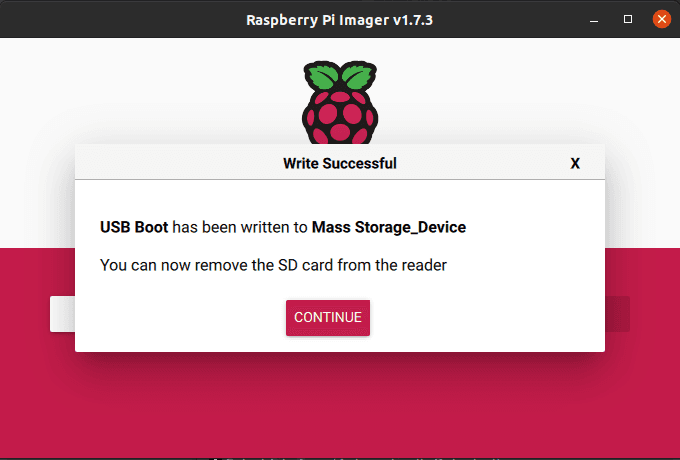Click the dark red button edge right of dialog
Screen dimensions: 680x460
tap(617, 313)
